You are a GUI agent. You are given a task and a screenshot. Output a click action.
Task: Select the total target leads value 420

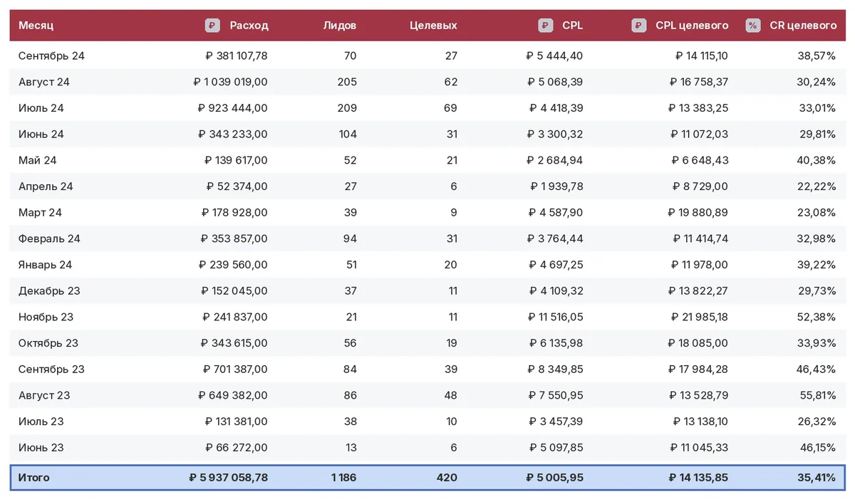point(447,478)
